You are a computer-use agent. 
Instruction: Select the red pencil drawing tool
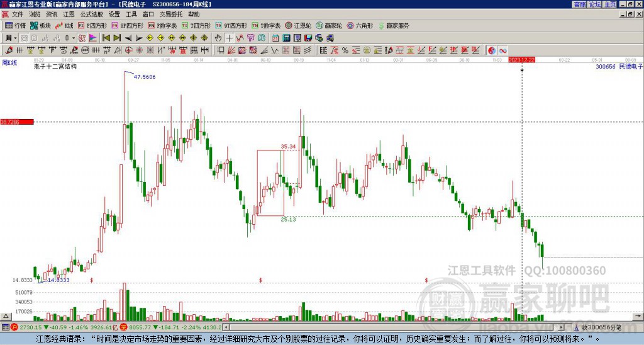tap(9, 50)
